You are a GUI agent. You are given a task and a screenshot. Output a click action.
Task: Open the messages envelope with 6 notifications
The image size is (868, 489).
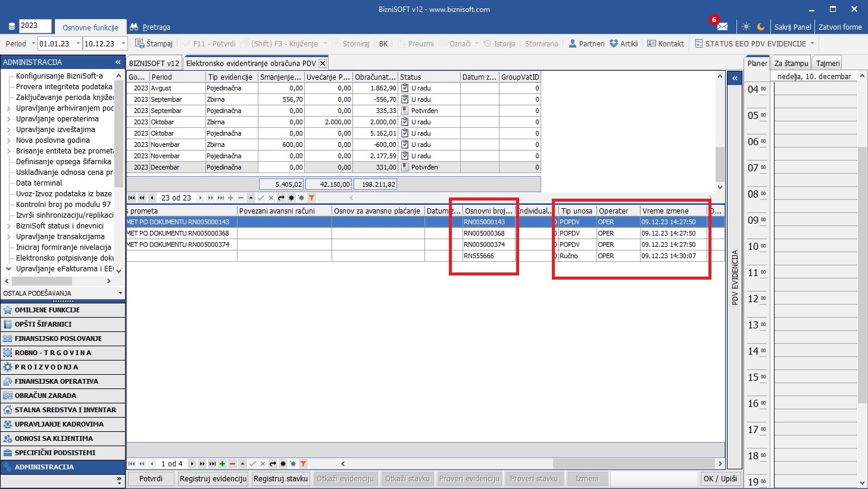pos(722,27)
